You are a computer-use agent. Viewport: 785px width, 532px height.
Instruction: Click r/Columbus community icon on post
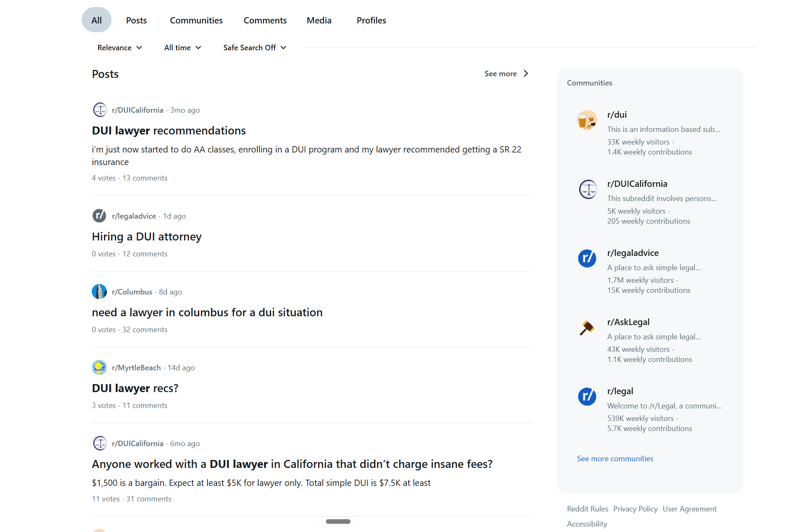click(x=99, y=292)
